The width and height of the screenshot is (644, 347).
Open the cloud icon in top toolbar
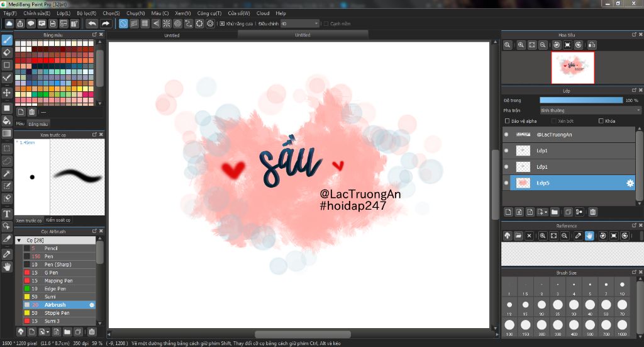coord(9,23)
